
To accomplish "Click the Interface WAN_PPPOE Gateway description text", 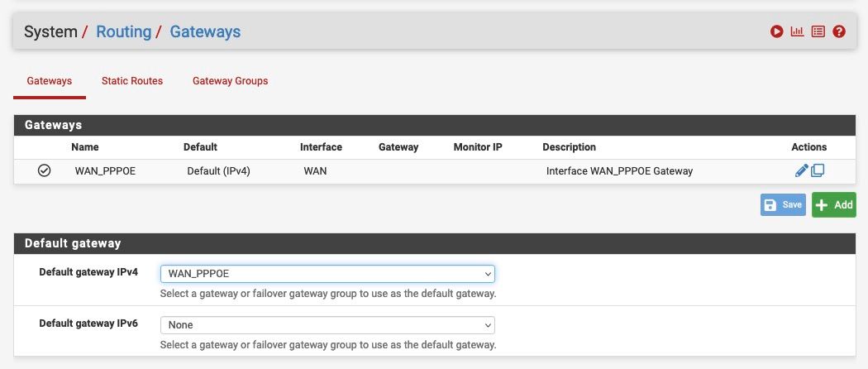I will point(619,171).
